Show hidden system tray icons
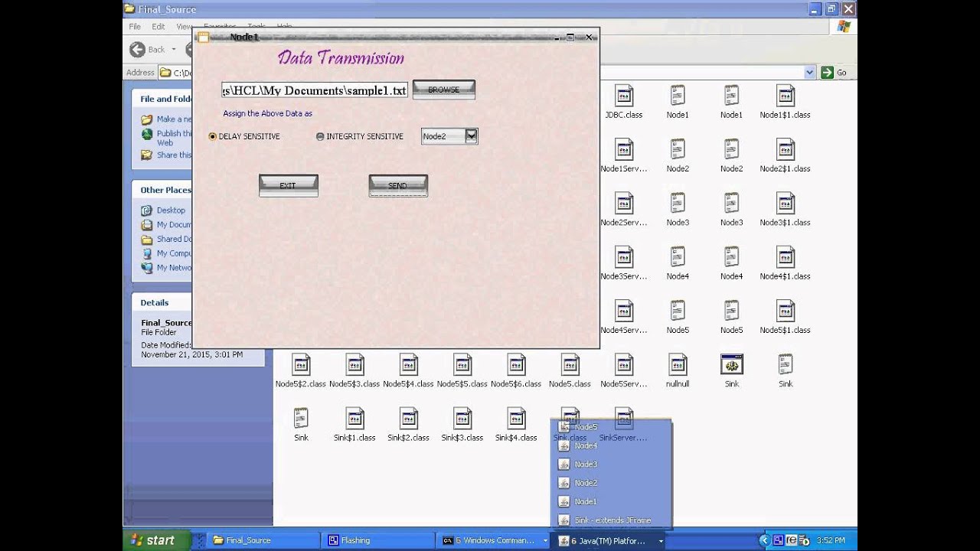The width and height of the screenshot is (980, 551). 763,540
